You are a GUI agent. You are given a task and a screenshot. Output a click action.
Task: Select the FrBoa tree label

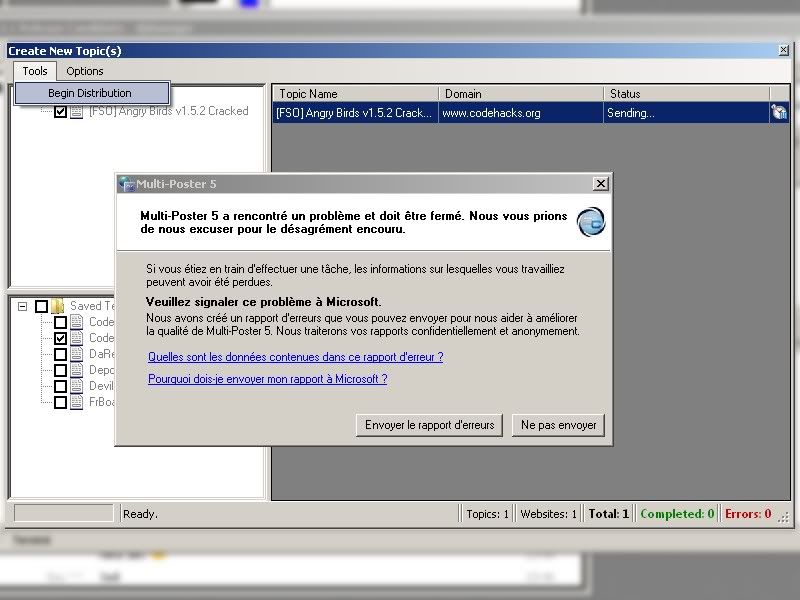tap(102, 402)
